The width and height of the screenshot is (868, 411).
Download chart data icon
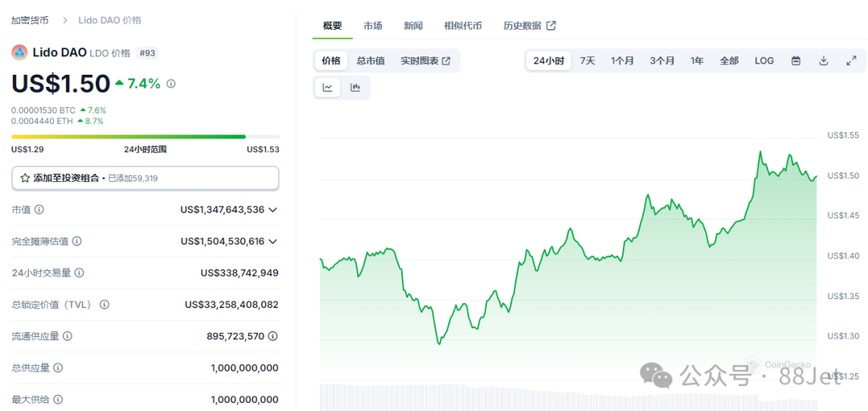[824, 61]
